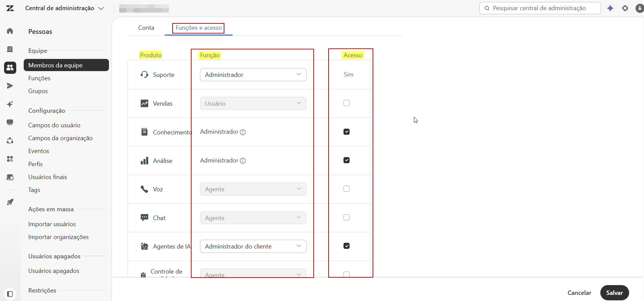Uncheck the Conhecimento access checkbox
This screenshot has height=301, width=644.
(x=347, y=132)
